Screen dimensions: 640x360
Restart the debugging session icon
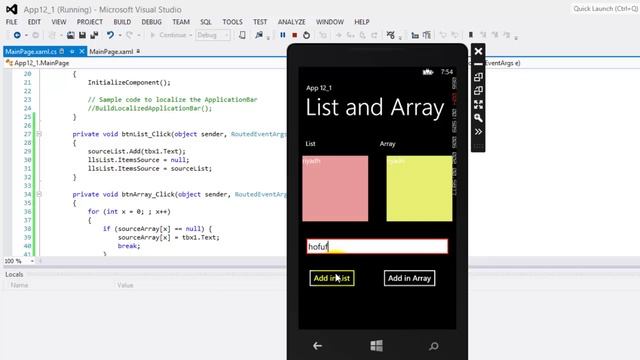pyautogui.click(x=306, y=36)
